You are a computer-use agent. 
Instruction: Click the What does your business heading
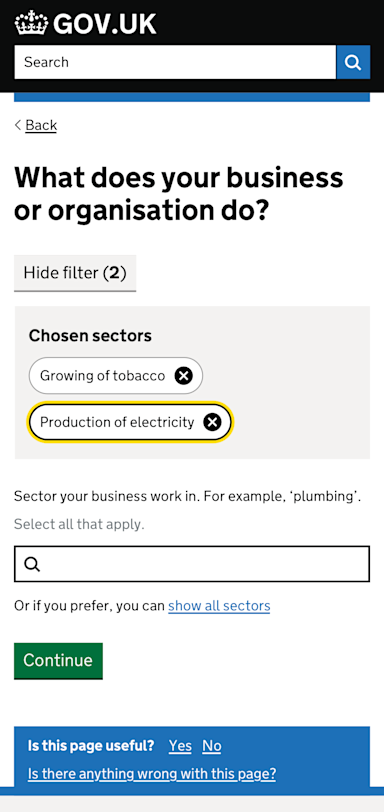[179, 194]
